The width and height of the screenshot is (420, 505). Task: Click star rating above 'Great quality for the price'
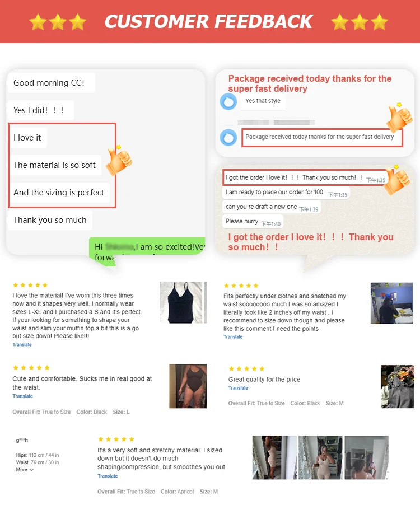pyautogui.click(x=246, y=368)
